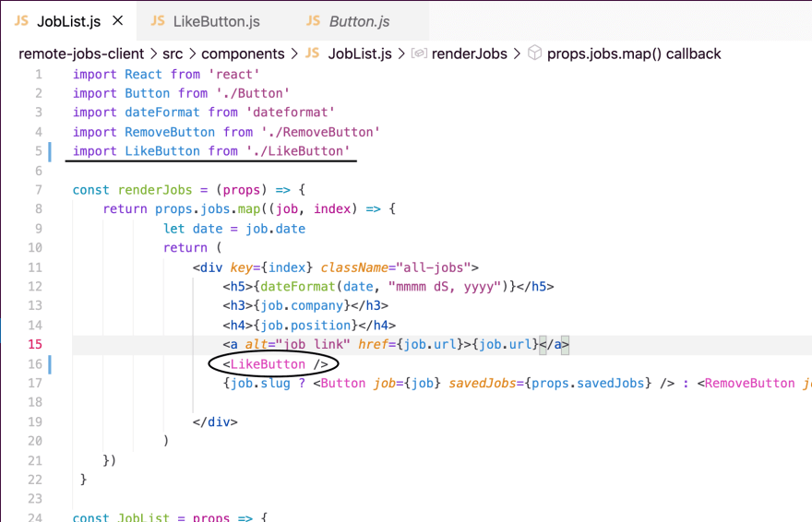
Task: Open the JobList.js breadcrumb segment
Action: (x=360, y=53)
